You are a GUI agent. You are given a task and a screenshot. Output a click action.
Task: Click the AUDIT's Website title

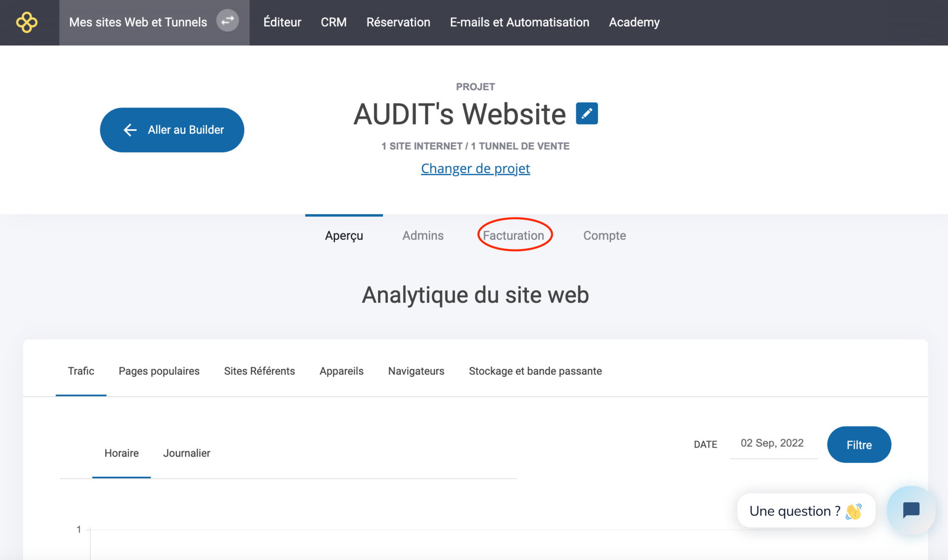click(459, 114)
